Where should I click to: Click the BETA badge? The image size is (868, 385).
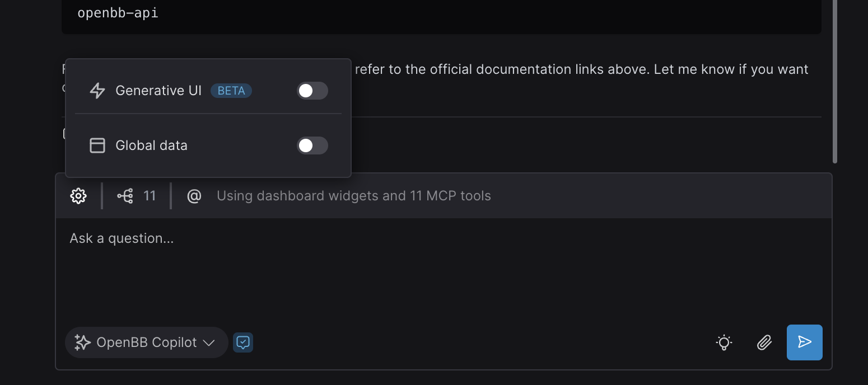[x=231, y=91]
